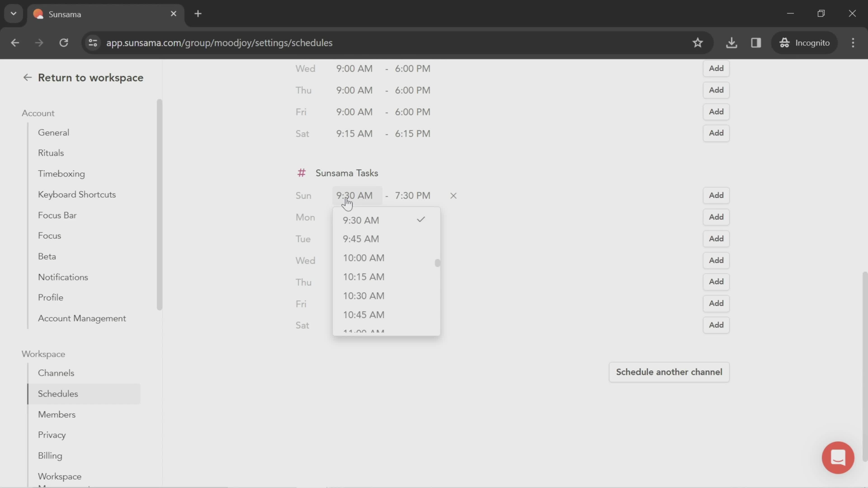
Task: Click Add button for Saturday row
Action: (x=716, y=325)
